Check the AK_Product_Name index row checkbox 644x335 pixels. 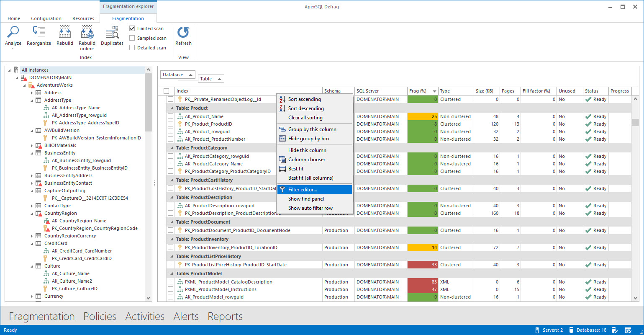pos(170,116)
